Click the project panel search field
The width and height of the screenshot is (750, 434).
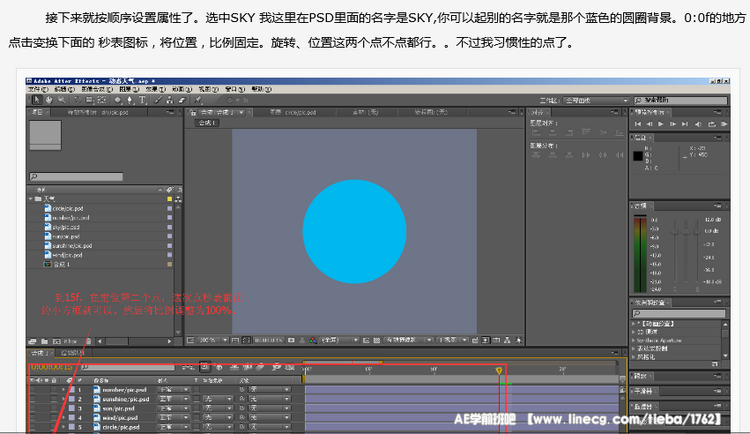76,177
